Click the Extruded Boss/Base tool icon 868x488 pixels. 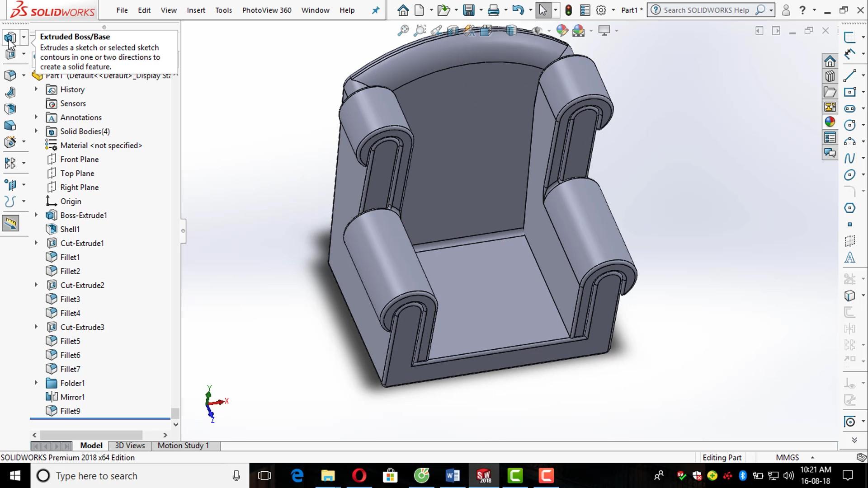click(10, 38)
